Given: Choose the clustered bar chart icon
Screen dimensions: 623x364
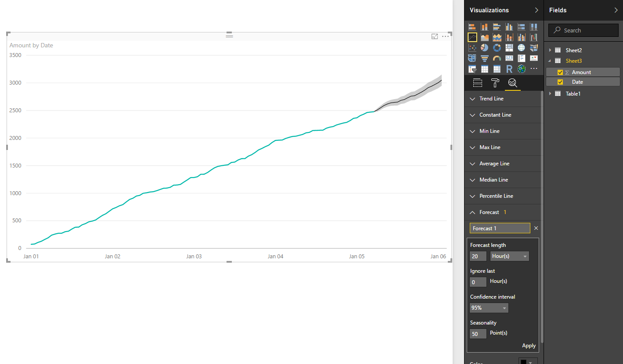Looking at the screenshot, I should tap(497, 27).
